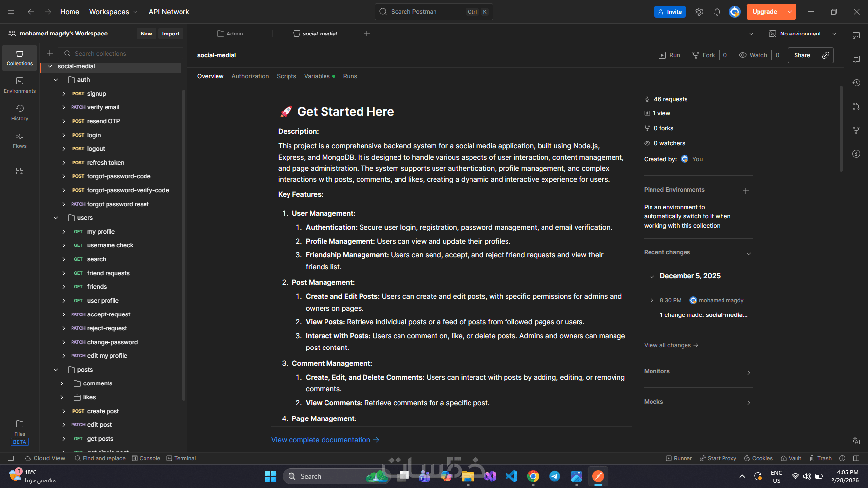The height and width of the screenshot is (488, 868).
Task: Go back with the left arrow
Action: [31, 12]
